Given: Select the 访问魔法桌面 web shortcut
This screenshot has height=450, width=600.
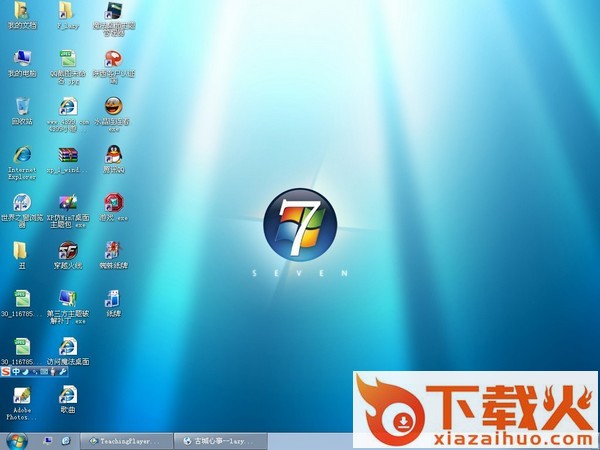Looking at the screenshot, I should [x=68, y=346].
